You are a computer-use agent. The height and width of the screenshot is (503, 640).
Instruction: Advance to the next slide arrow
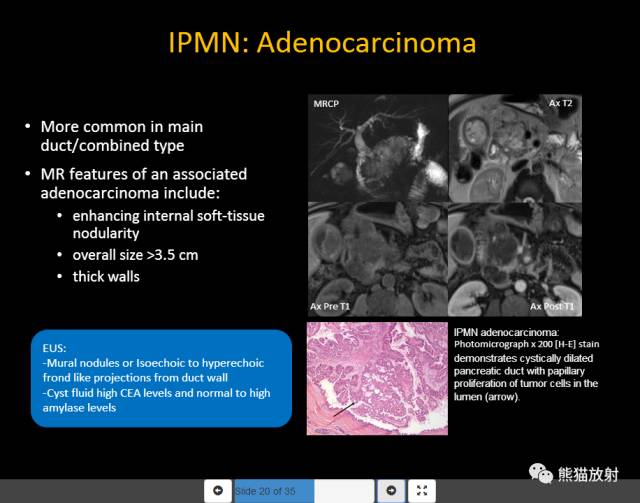coord(391,490)
